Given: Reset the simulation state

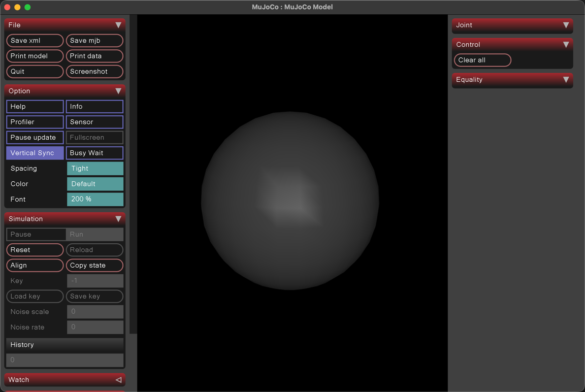Looking at the screenshot, I should click(35, 250).
